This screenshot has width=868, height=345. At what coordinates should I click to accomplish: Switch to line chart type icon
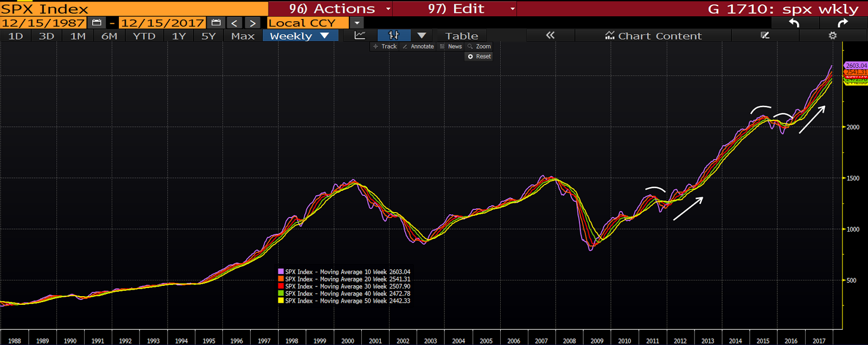point(360,35)
